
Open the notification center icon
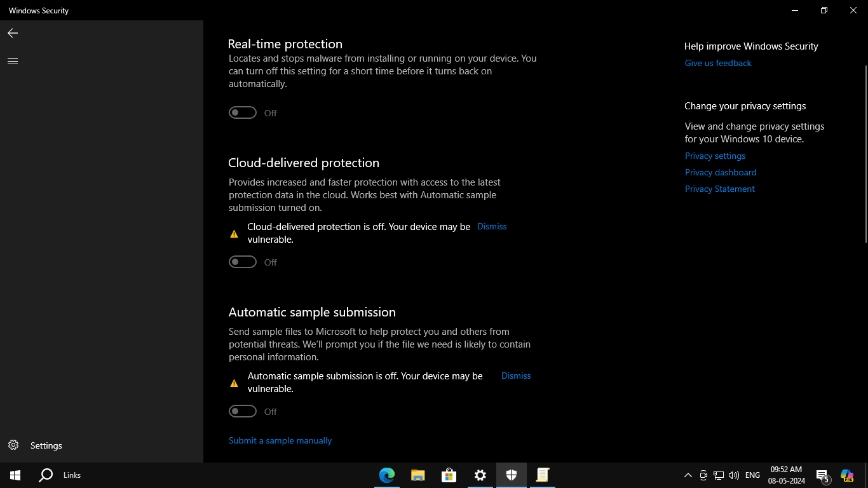pyautogui.click(x=823, y=475)
